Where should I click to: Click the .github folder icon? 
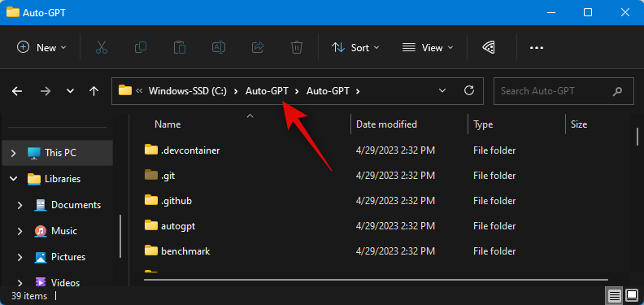tap(151, 200)
